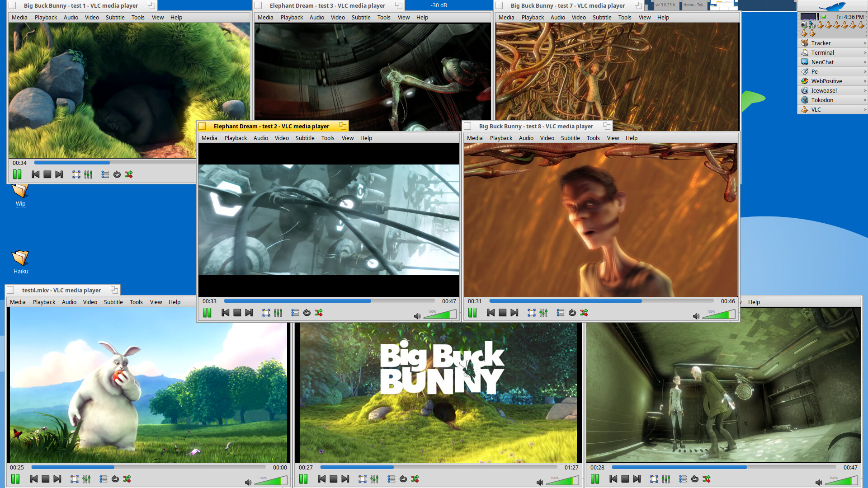Pause playback in the Elephant Dream test 2 window
Image resolution: width=868 pixels, height=488 pixels.
207,313
